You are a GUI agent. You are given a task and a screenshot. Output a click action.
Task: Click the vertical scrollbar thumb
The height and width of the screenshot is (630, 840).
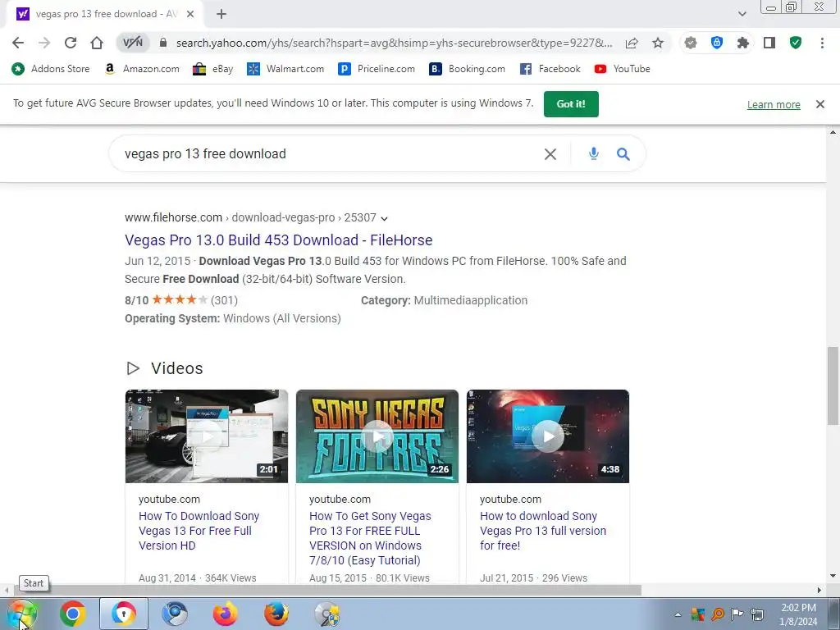pos(833,386)
